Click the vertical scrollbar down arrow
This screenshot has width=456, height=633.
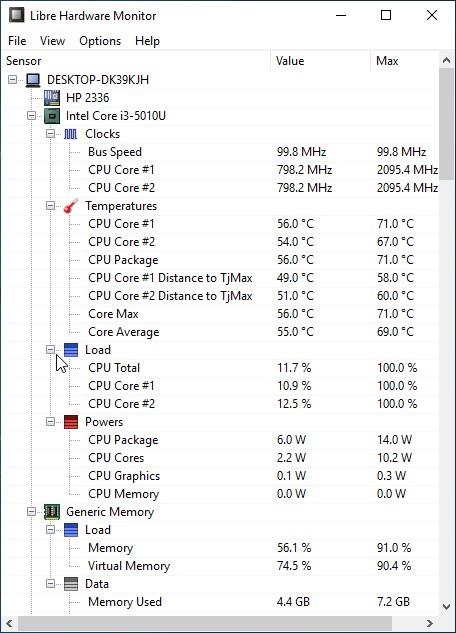point(446,606)
